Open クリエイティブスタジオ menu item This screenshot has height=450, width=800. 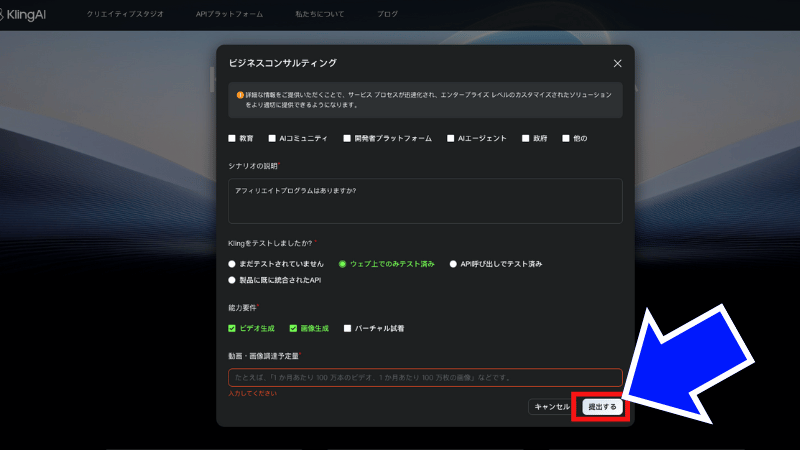pyautogui.click(x=125, y=14)
